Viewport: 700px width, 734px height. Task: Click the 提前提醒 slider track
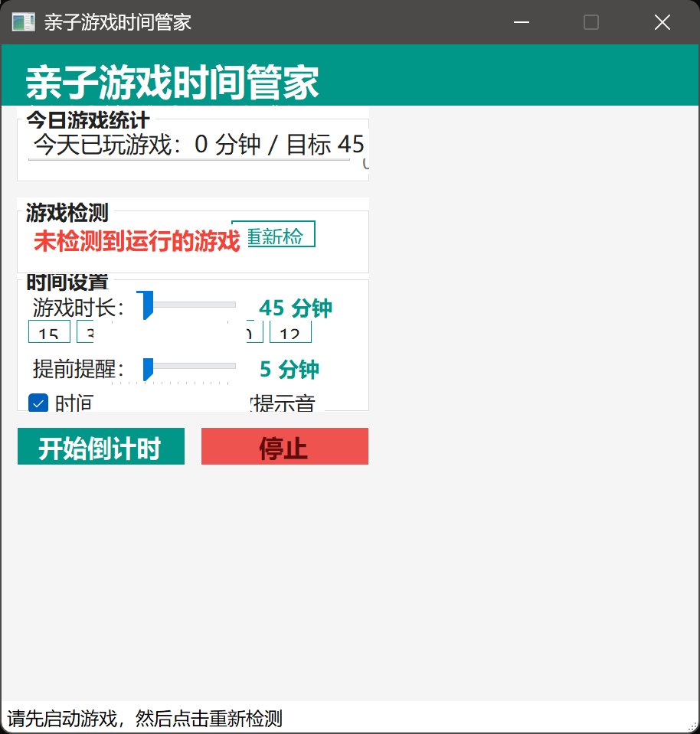pyautogui.click(x=191, y=367)
